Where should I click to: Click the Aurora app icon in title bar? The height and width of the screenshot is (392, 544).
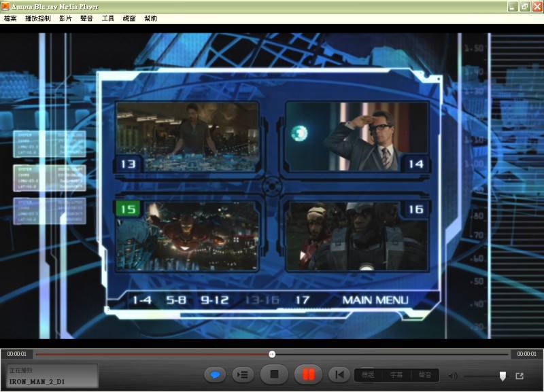5,6
